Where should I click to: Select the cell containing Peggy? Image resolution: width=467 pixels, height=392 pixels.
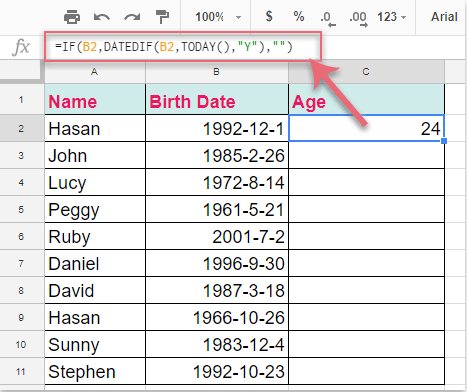pos(95,209)
